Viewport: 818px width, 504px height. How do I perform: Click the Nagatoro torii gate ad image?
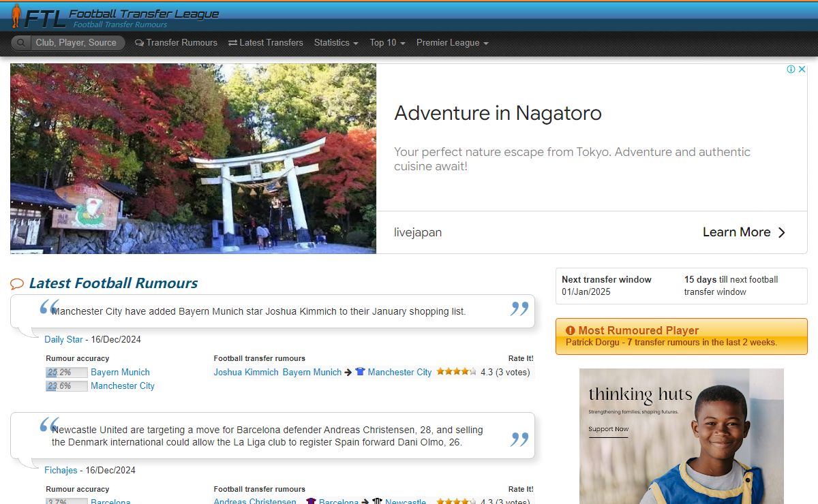193,159
